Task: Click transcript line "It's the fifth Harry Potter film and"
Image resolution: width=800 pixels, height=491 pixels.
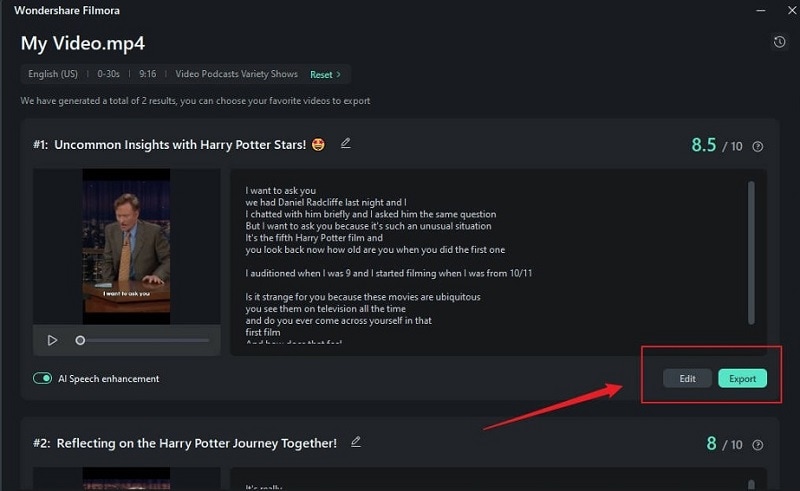Action: pyautogui.click(x=314, y=238)
